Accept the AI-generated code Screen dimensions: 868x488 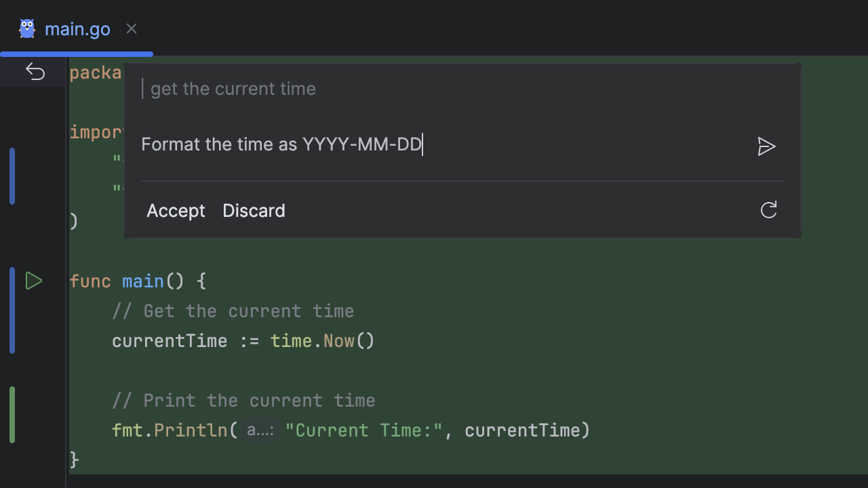click(176, 211)
